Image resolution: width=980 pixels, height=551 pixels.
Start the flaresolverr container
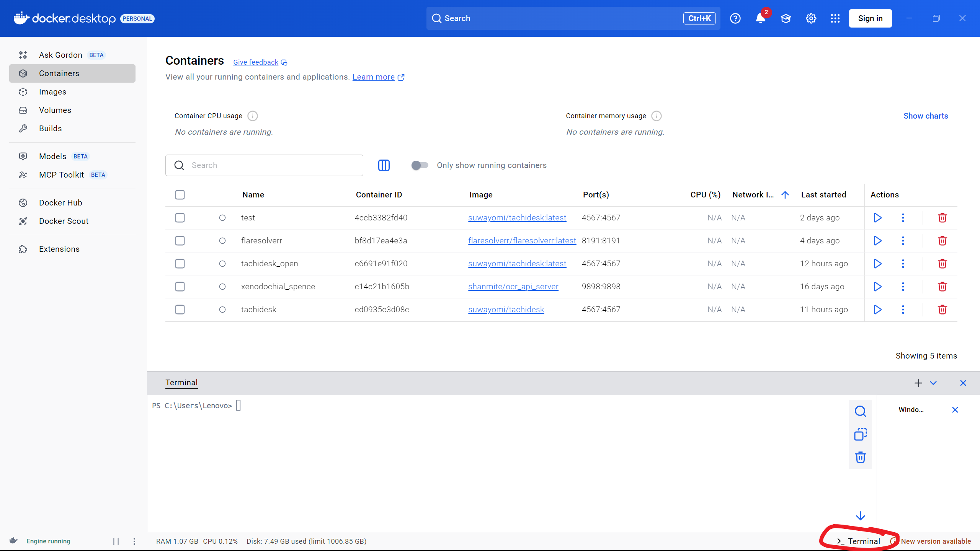click(x=877, y=241)
